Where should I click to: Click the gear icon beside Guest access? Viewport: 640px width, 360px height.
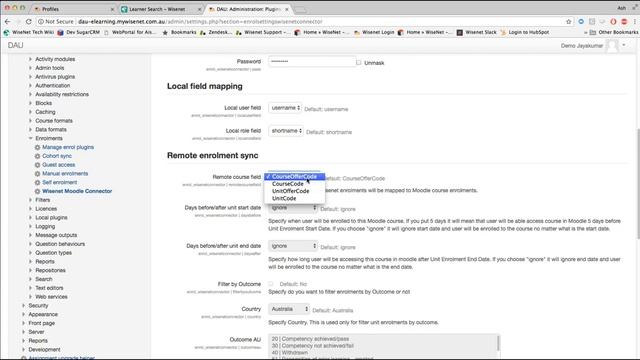click(x=38, y=165)
